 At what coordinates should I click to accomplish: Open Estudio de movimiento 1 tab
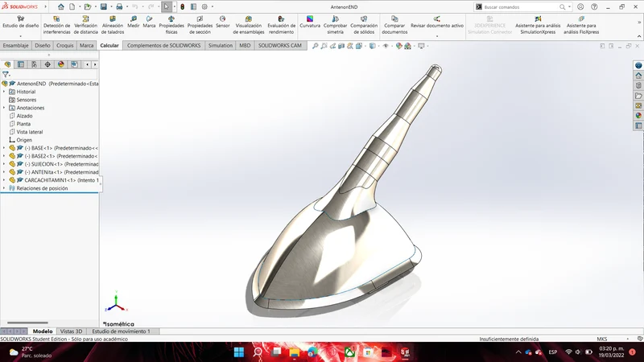click(x=122, y=331)
